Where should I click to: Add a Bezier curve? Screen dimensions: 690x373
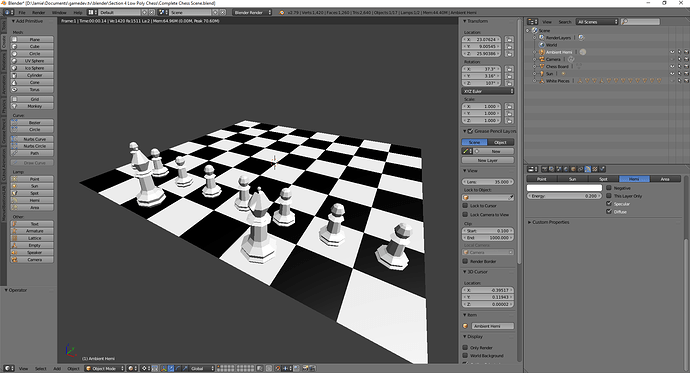(x=32, y=122)
